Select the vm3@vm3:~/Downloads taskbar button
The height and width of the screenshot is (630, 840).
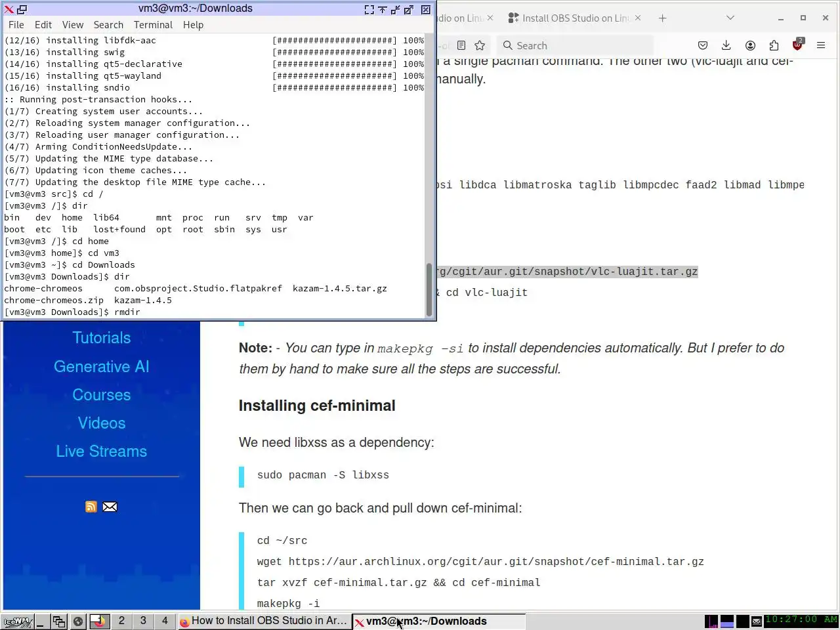(438, 621)
